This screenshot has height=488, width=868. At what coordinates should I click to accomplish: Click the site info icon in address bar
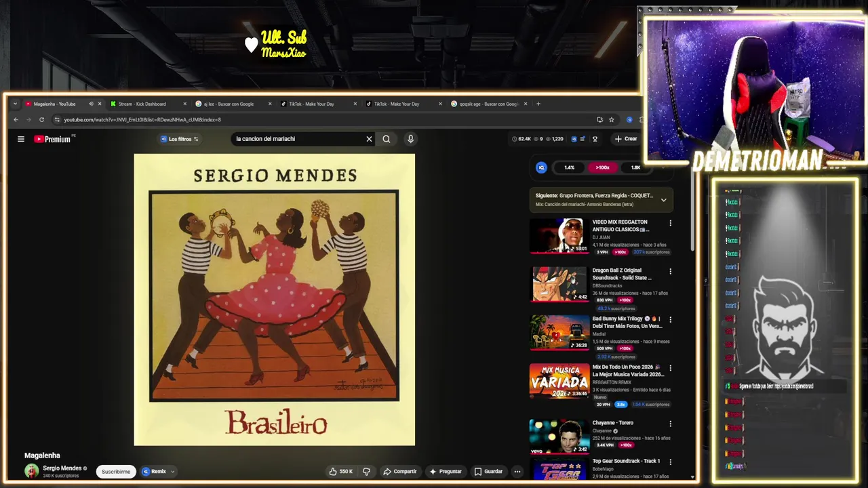point(57,120)
